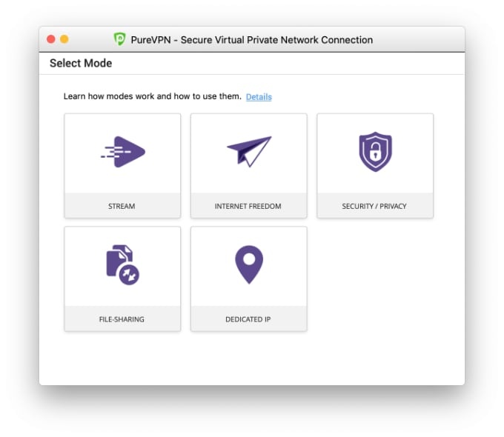Image resolution: width=504 pixels, height=437 pixels.
Task: Click the STREAM label
Action: tap(122, 207)
